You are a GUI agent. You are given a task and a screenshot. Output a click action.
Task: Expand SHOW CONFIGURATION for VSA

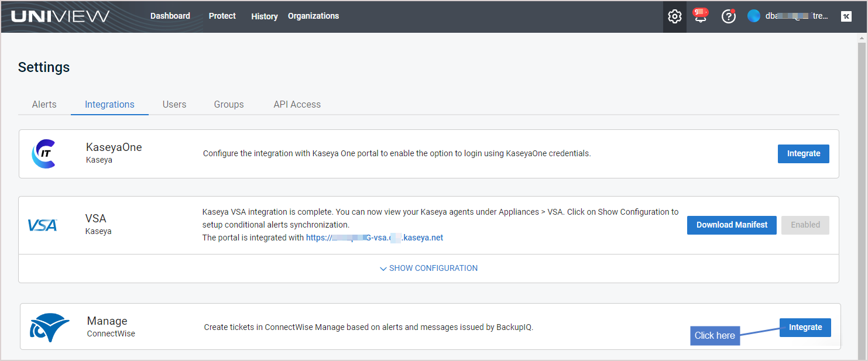pyautogui.click(x=429, y=268)
